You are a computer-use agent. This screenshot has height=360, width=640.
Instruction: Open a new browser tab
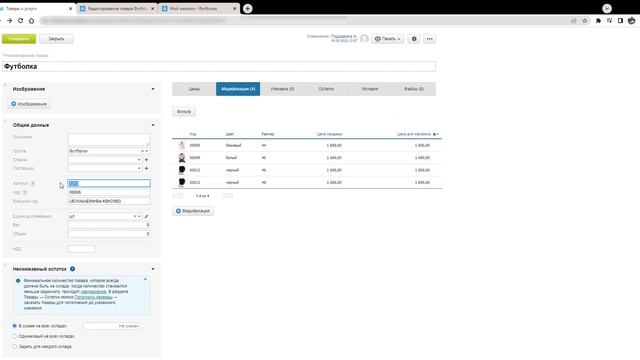pyautogui.click(x=247, y=8)
